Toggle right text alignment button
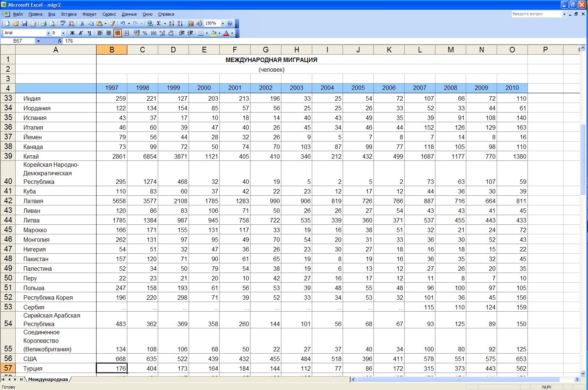Viewport: 588px width, 390px height. (x=117, y=33)
